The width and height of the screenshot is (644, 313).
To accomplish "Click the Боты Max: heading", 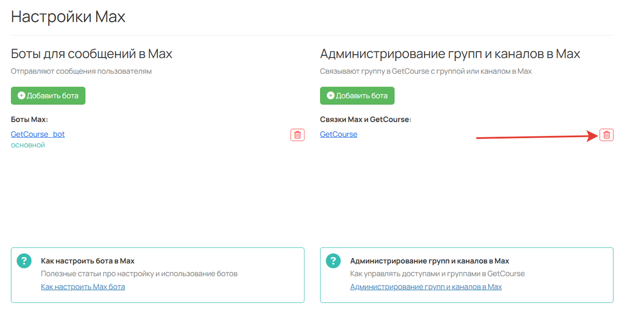I will (x=30, y=119).
